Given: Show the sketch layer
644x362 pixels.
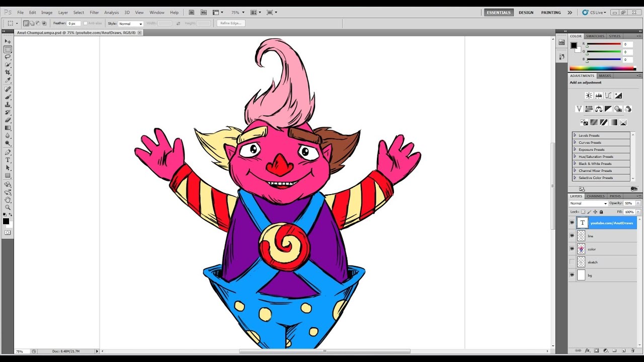Looking at the screenshot, I should pyautogui.click(x=572, y=262).
